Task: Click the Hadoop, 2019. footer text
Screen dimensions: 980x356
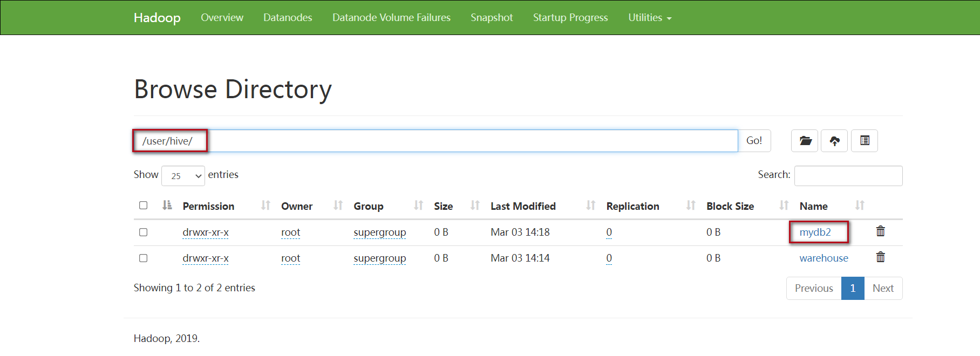Action: pyautogui.click(x=167, y=338)
